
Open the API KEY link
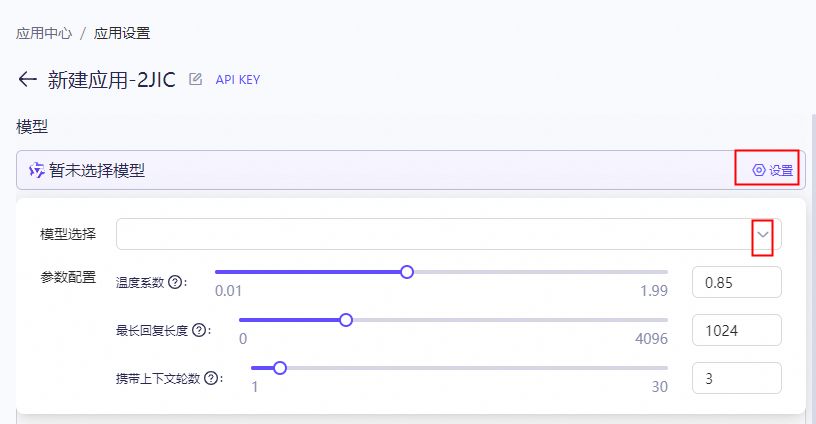[x=238, y=80]
